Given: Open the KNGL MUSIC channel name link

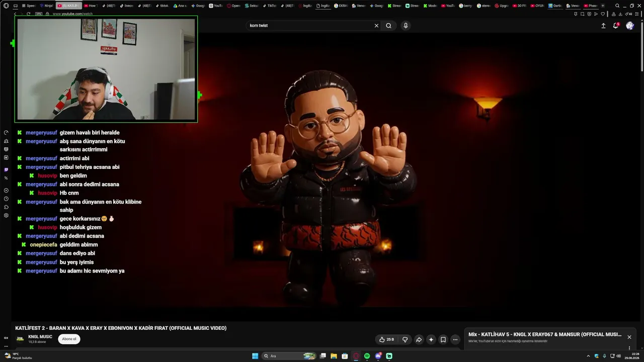Looking at the screenshot, I should pos(40,337).
